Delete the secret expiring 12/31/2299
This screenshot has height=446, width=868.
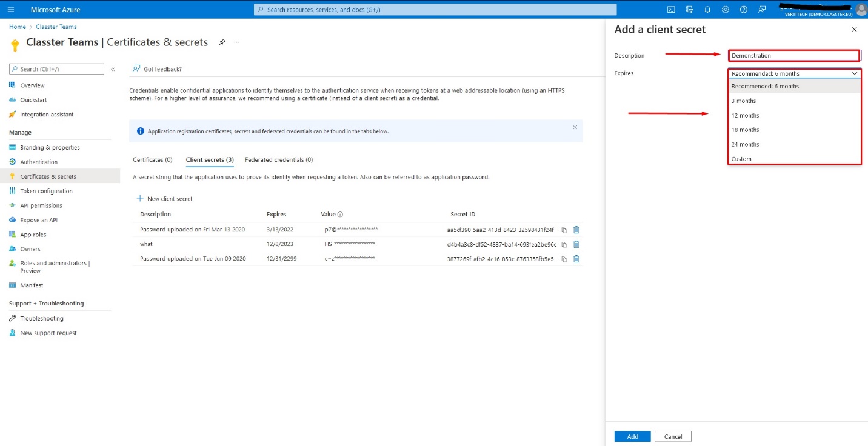(x=576, y=259)
